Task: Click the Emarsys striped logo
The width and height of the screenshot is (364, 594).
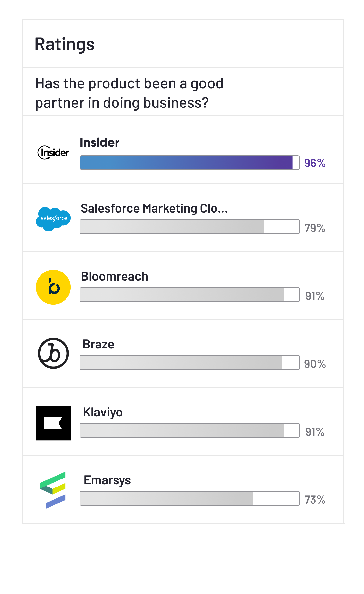Action: [x=53, y=490]
